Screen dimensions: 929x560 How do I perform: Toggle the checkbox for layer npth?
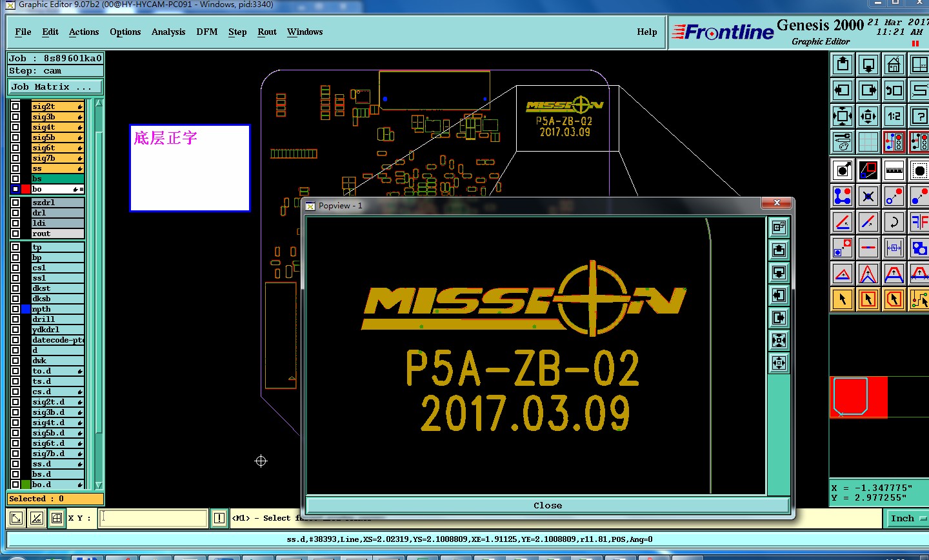tap(15, 309)
